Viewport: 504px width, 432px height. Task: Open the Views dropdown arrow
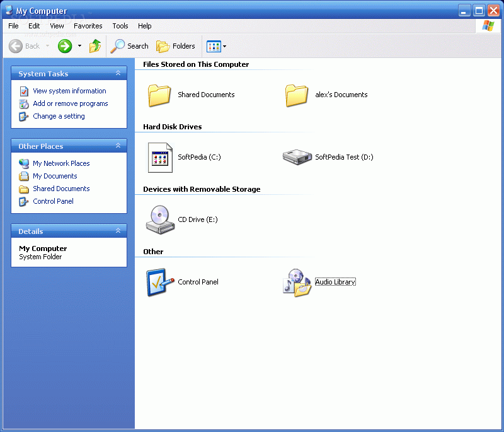click(x=225, y=46)
